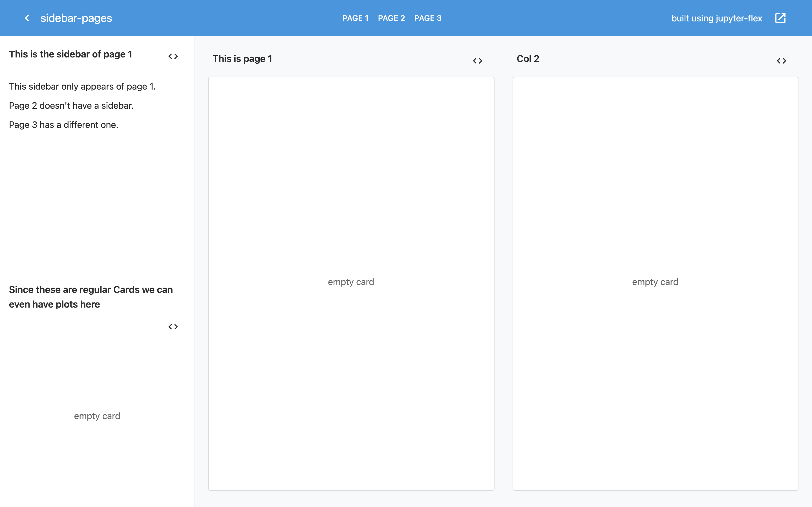Click the sidebar-pages dashboard title
812x507 pixels.
pos(76,18)
